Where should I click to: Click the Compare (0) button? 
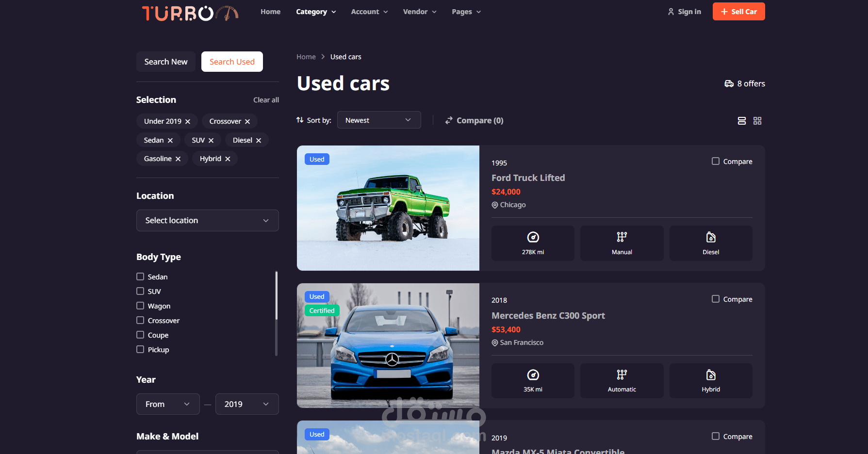point(475,120)
